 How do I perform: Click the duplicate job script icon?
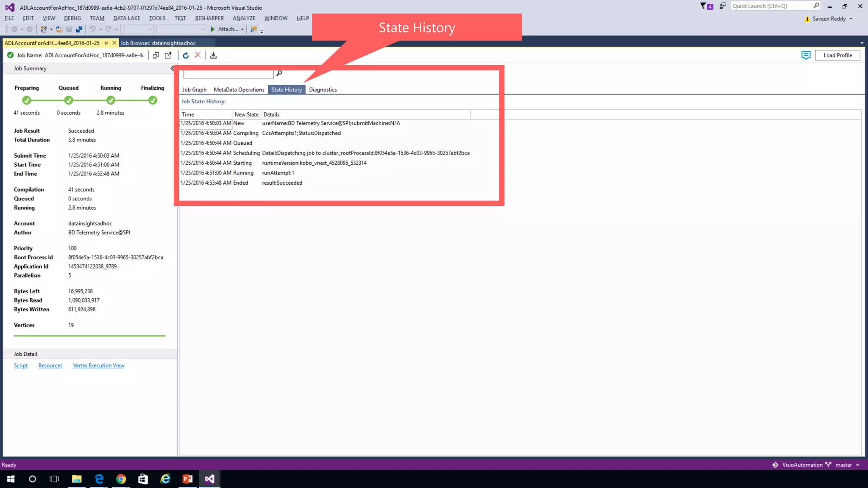coord(156,55)
